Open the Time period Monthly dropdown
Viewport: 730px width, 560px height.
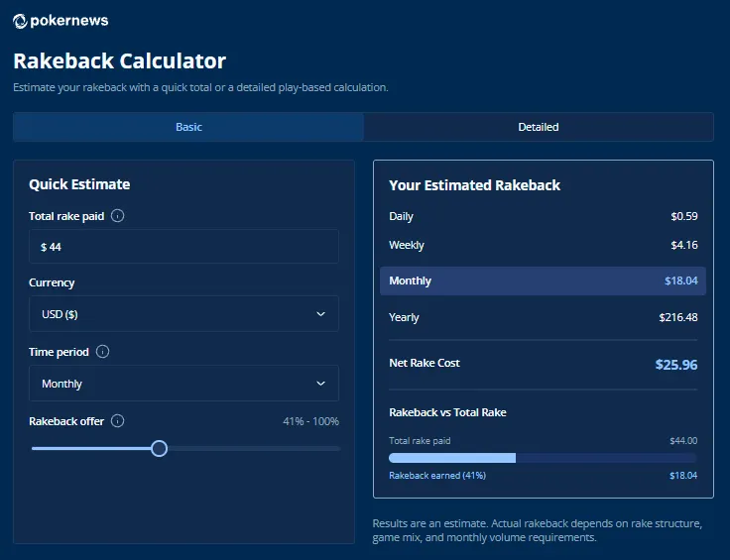pos(183,384)
